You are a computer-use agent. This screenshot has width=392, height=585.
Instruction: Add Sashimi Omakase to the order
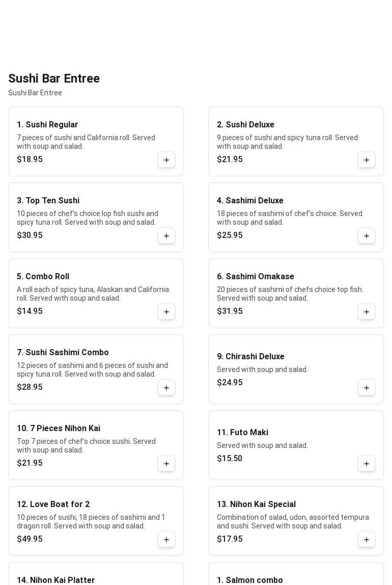click(367, 312)
